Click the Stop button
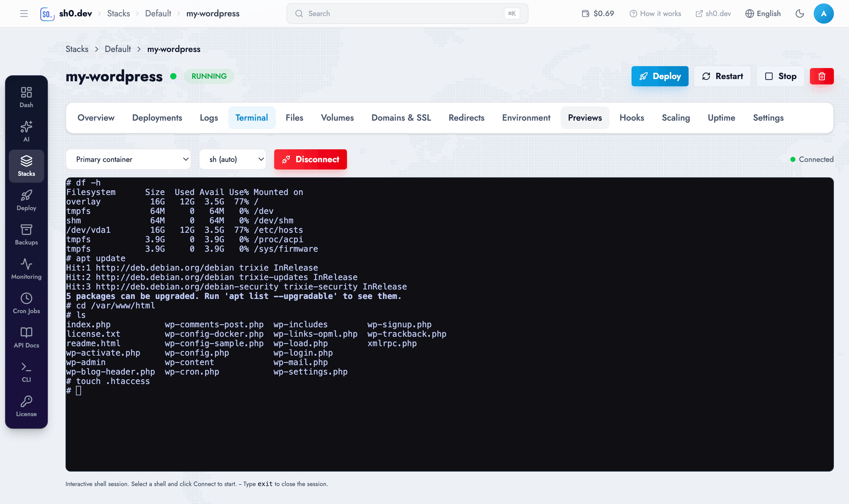Screen dimensions: 849x504 pos(780,76)
